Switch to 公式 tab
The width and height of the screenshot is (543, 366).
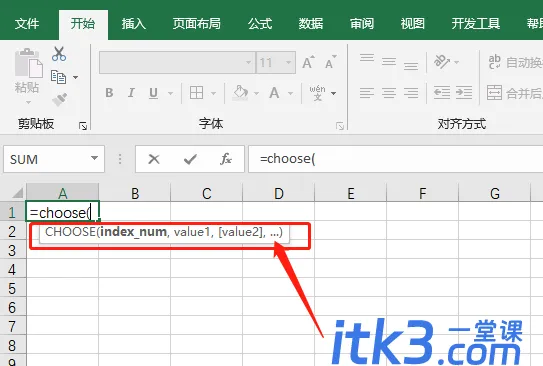coord(260,24)
